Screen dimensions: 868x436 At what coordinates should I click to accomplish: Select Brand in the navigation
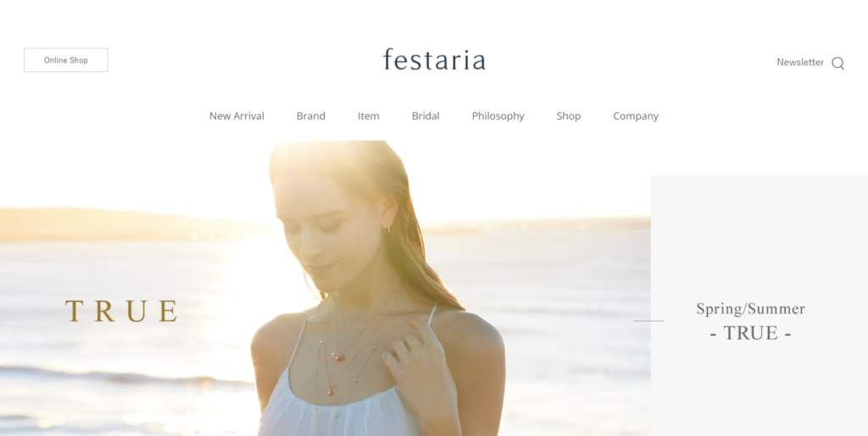tap(310, 116)
